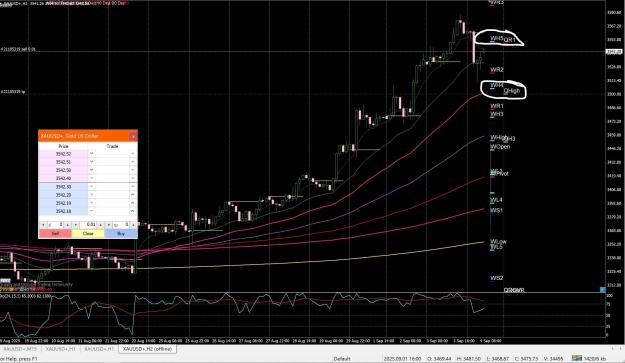Select the 3542.52 price row
Image resolution: width=625 pixels, height=363 pixels.
(x=63, y=154)
